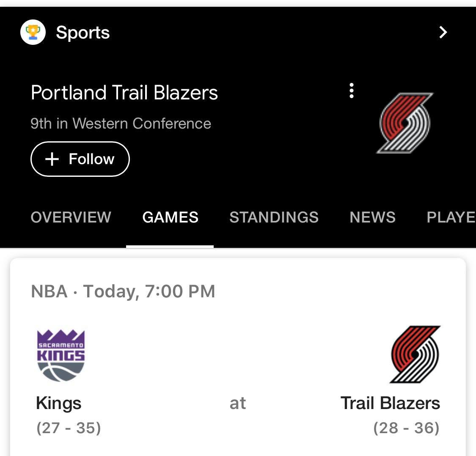The image size is (476, 456).
Task: Tap the Sports trophy icon
Action: pyautogui.click(x=33, y=32)
